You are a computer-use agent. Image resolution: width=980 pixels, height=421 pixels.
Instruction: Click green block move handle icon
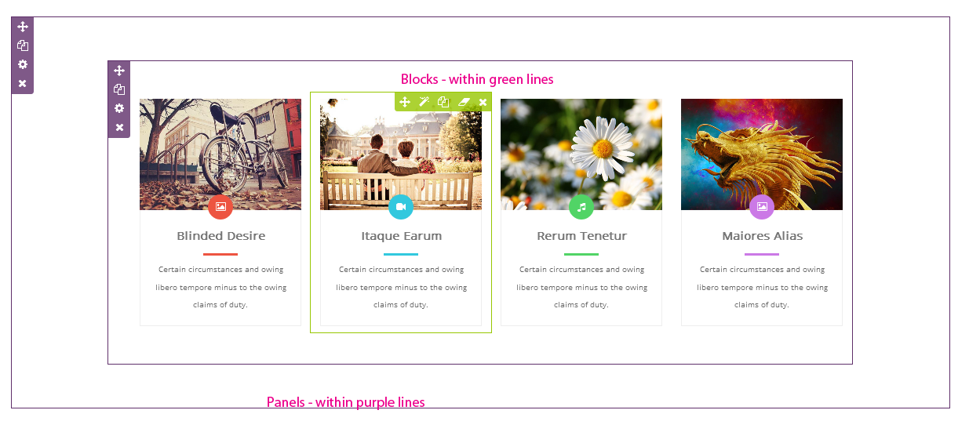click(x=405, y=102)
